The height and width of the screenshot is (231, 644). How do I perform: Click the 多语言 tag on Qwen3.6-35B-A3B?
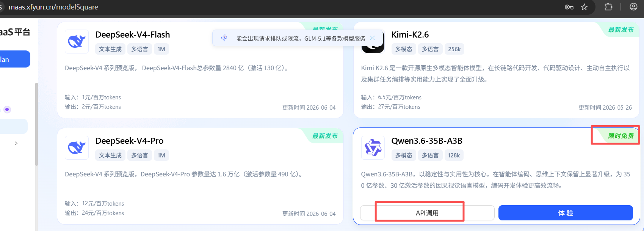(x=430, y=155)
